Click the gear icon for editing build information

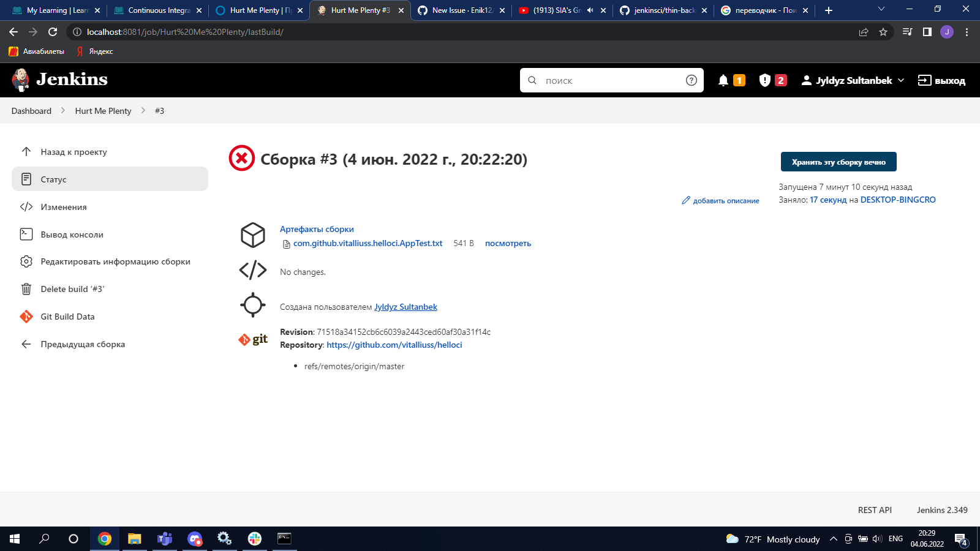[26, 261]
